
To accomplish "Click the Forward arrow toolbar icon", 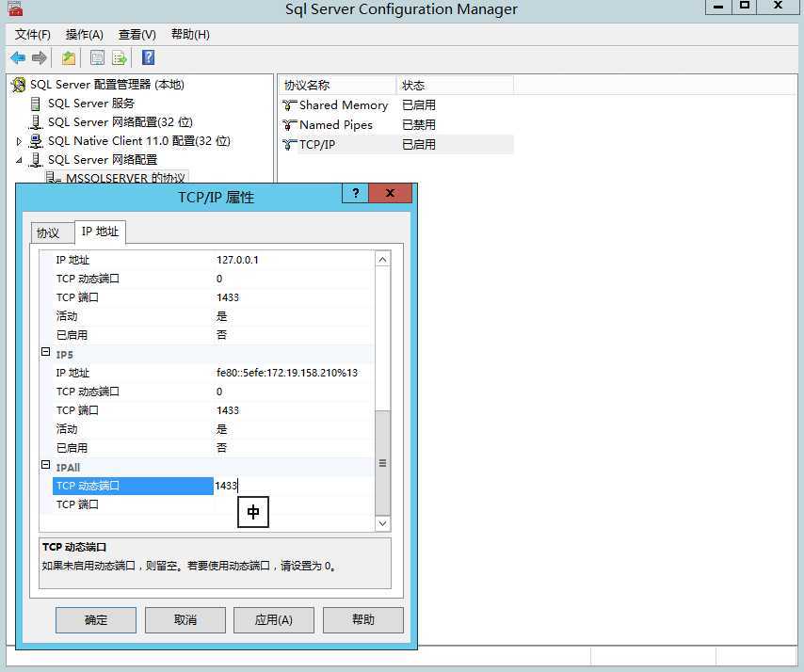I will coord(39,58).
